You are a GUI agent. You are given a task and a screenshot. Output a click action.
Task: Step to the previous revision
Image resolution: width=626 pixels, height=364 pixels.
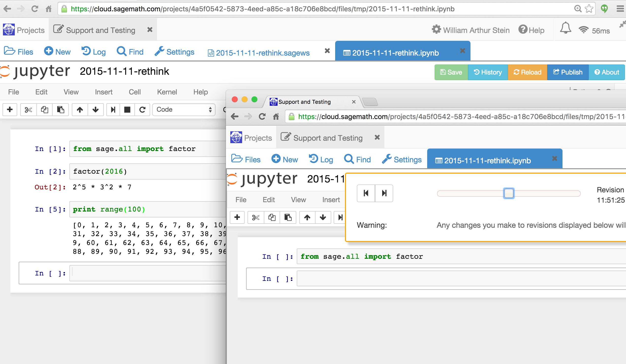(366, 193)
